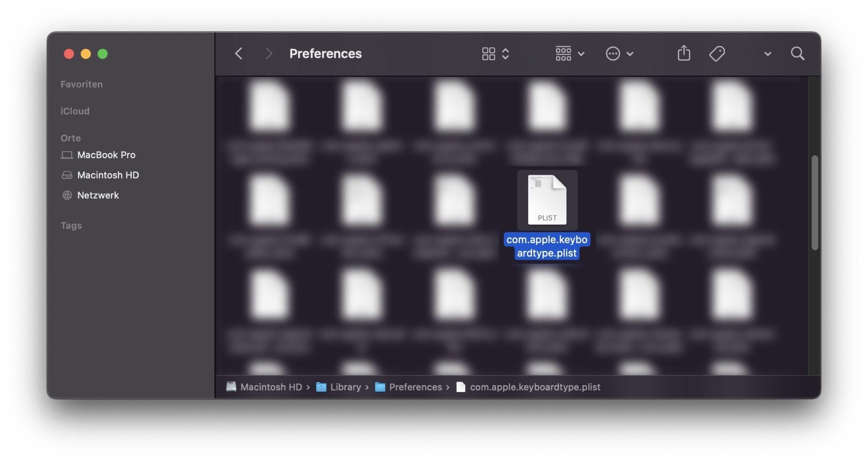Click the Netzwerk globe icon
The width and height of the screenshot is (868, 461).
pyautogui.click(x=67, y=196)
